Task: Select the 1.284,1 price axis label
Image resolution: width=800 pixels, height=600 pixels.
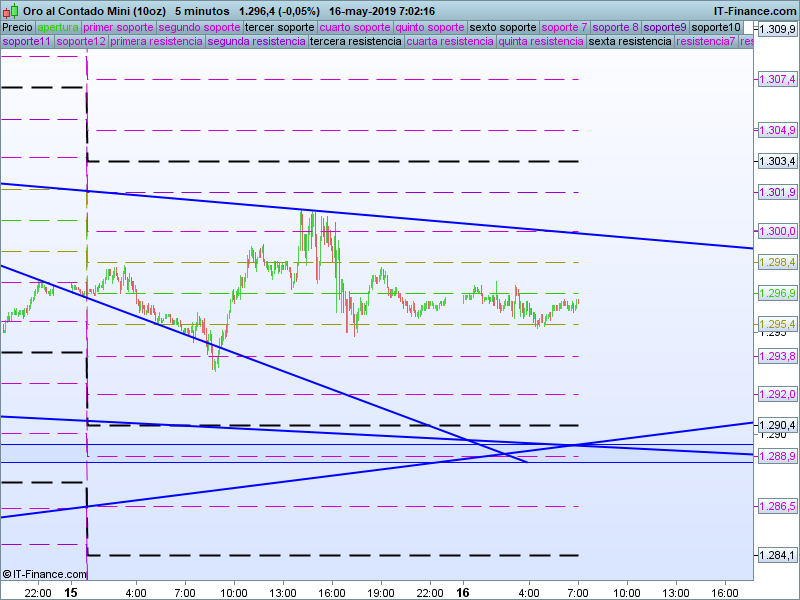Action: tap(776, 555)
